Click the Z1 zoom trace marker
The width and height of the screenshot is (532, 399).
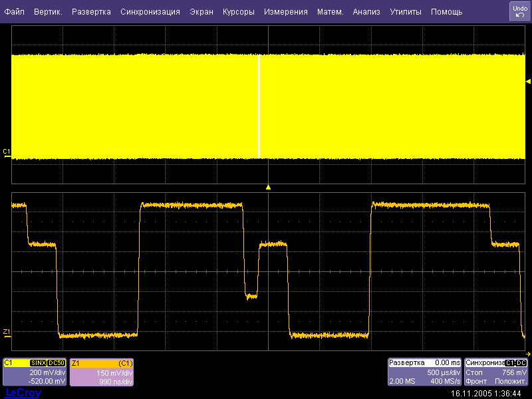tap(7, 331)
